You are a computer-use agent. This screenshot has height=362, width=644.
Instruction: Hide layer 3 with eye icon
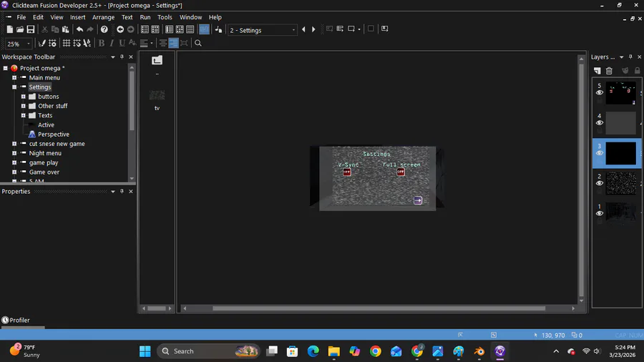[600, 153]
